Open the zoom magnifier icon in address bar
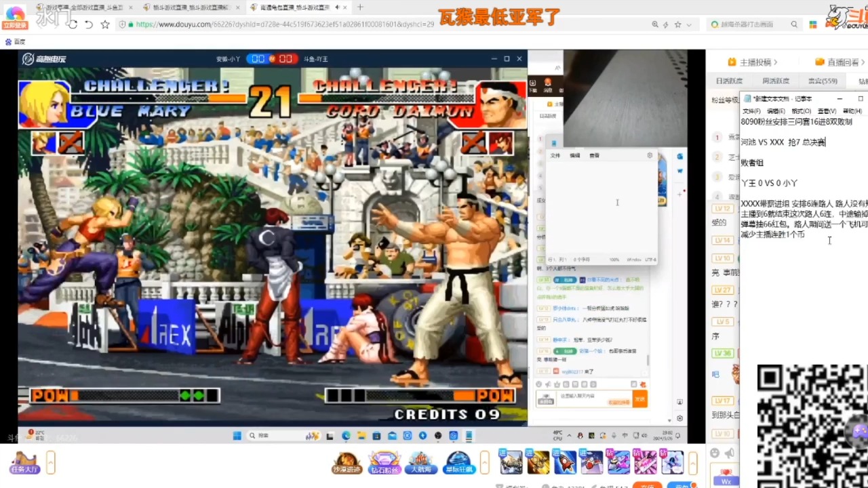Viewport: 868px width, 488px height. (655, 24)
